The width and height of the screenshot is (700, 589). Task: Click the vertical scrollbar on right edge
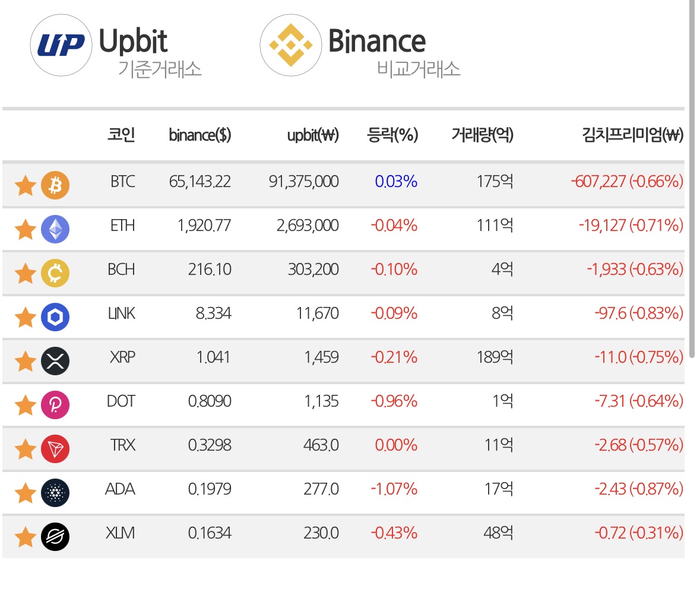692,179
